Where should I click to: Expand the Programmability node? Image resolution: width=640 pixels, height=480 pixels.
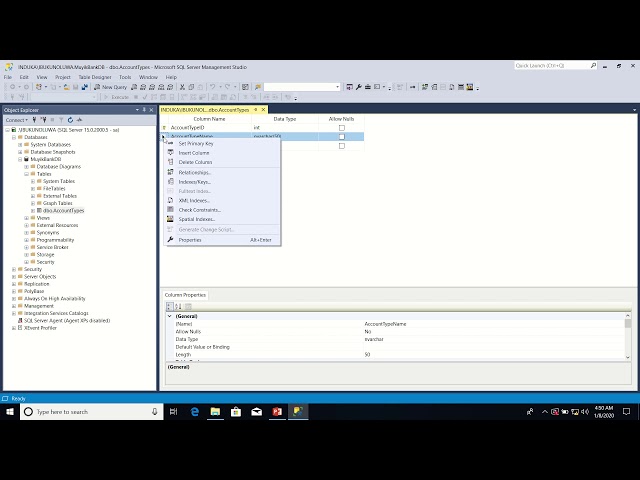click(27, 240)
